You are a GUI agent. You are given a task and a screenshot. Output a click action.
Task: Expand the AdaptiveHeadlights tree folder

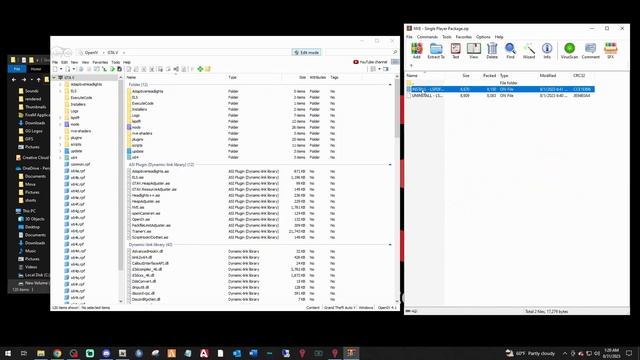[x=60, y=84]
